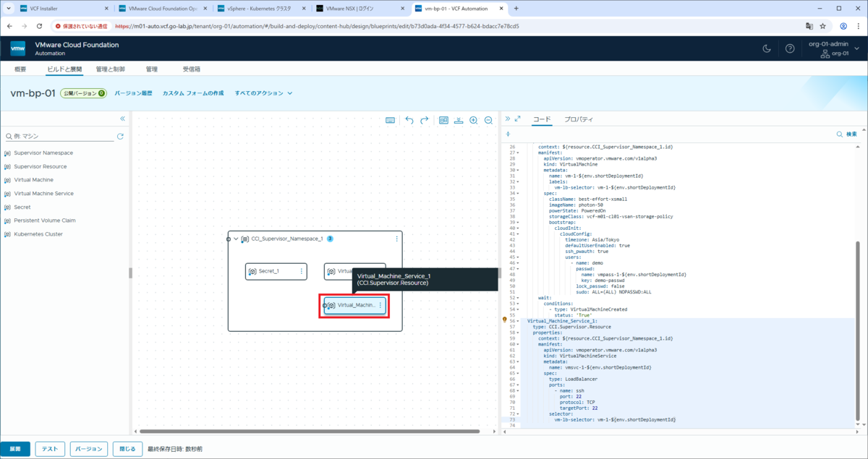The image size is (868, 459).
Task: Select the highlighted Virtual_Machin... node
Action: click(354, 305)
